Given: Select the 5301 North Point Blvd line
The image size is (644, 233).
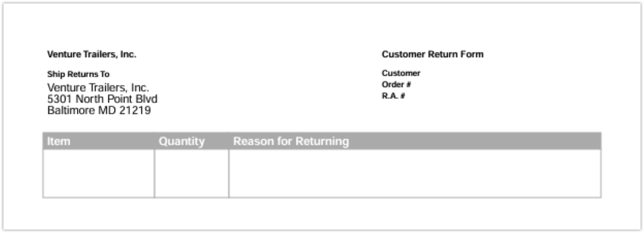Looking at the screenshot, I should [102, 99].
